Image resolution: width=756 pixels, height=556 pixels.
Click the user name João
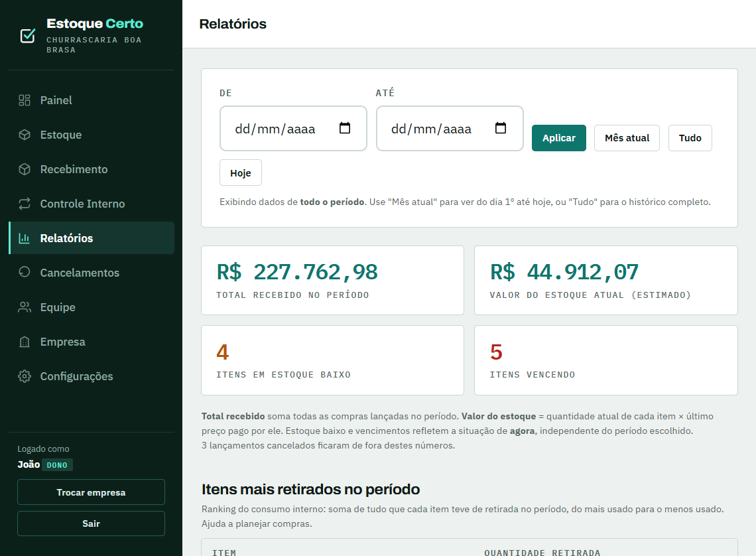29,464
